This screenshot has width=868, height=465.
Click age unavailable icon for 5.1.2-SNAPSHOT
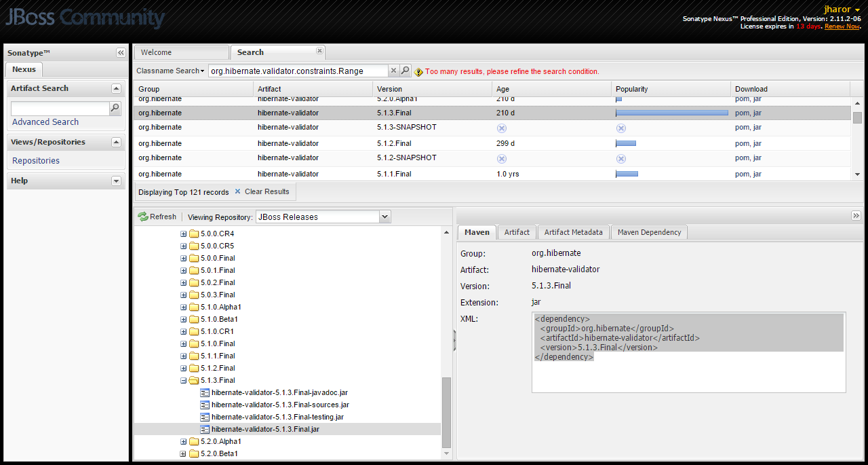pos(501,158)
